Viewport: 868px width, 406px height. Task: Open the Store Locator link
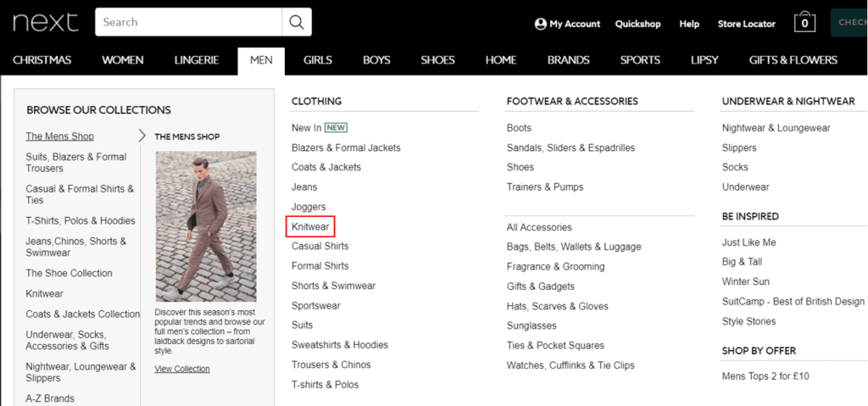(746, 24)
